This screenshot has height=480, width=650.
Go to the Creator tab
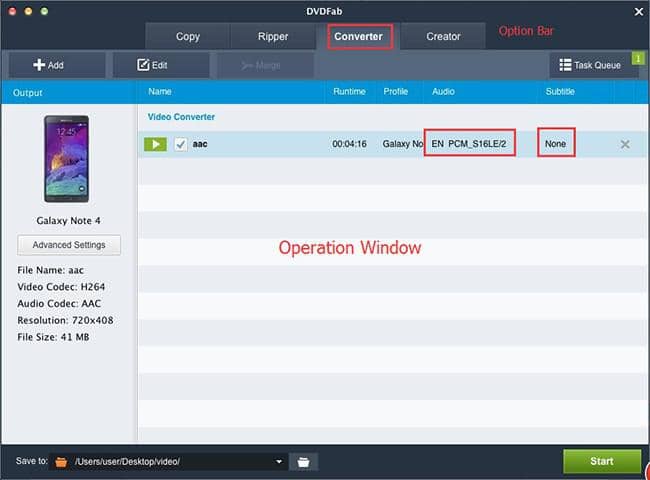[443, 36]
